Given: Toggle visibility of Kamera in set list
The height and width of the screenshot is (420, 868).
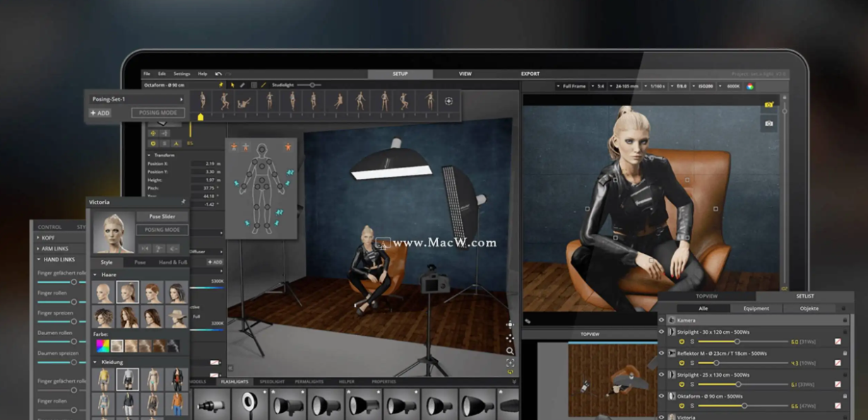Looking at the screenshot, I should pyautogui.click(x=662, y=320).
